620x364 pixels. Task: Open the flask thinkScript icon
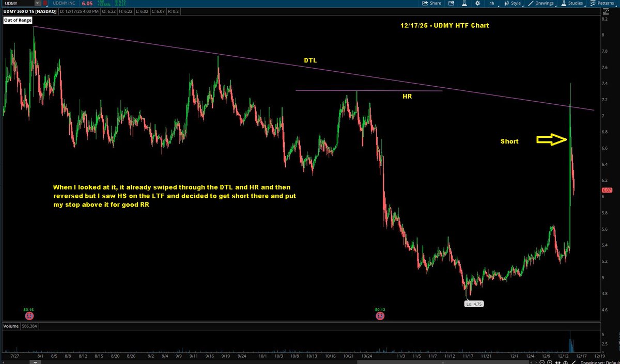464,3
